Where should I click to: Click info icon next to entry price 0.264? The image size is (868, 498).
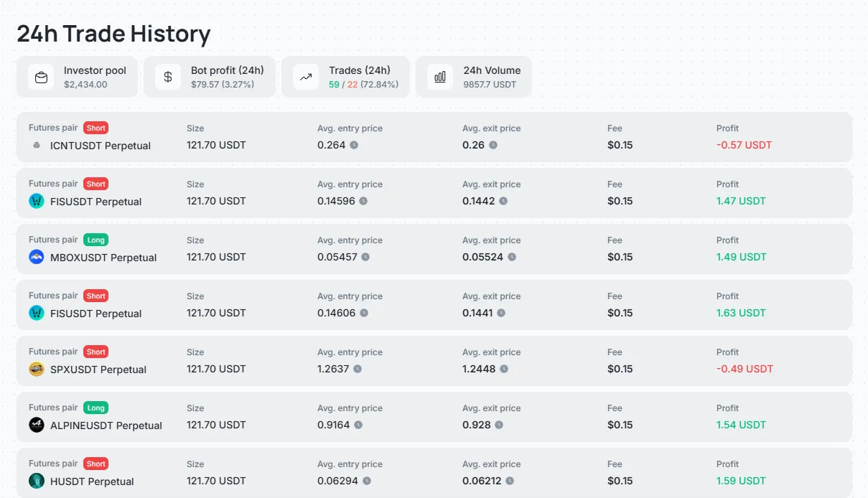[354, 145]
